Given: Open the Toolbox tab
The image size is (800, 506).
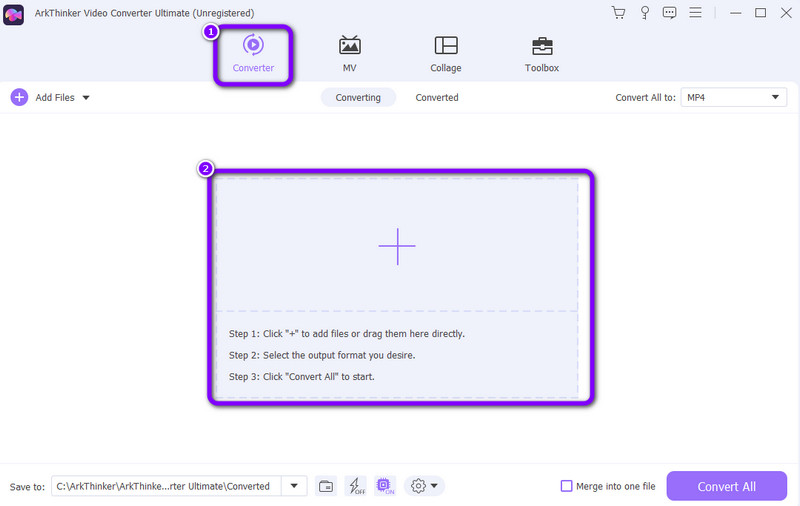Looking at the screenshot, I should pyautogui.click(x=542, y=54).
